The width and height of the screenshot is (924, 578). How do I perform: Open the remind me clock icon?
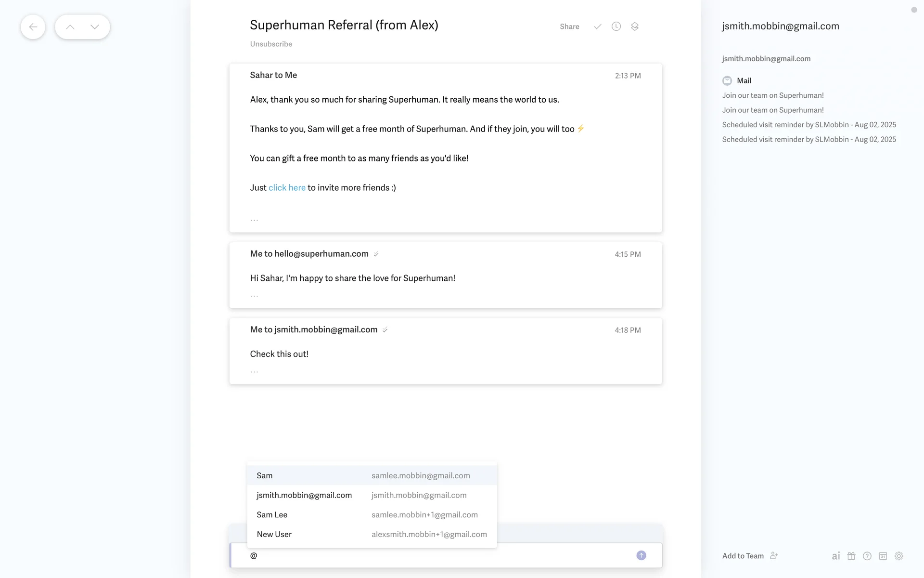[616, 26]
